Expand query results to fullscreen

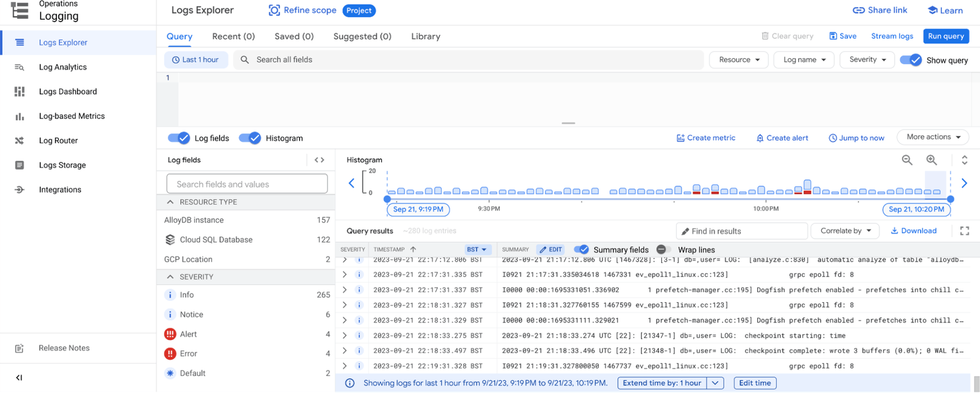(x=964, y=231)
